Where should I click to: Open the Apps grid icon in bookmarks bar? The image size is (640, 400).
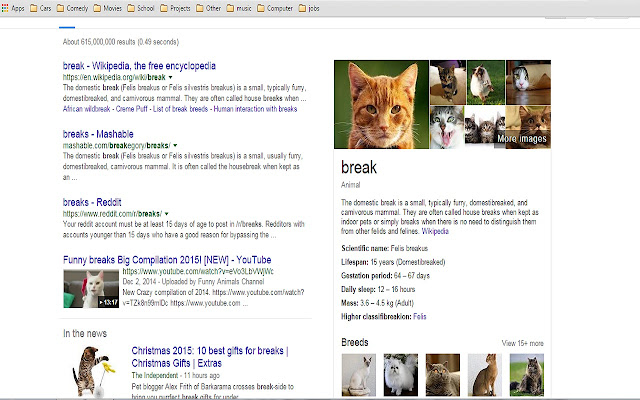pos(5,8)
